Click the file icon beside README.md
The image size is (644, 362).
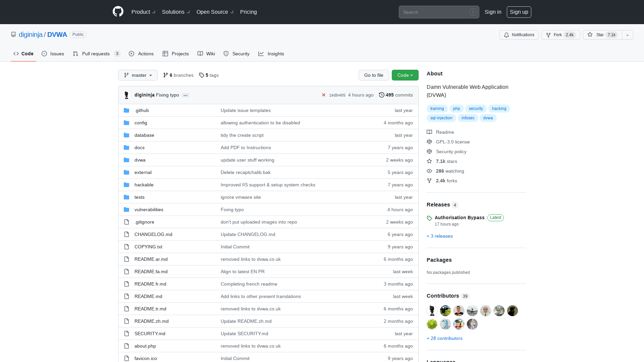[x=126, y=297]
